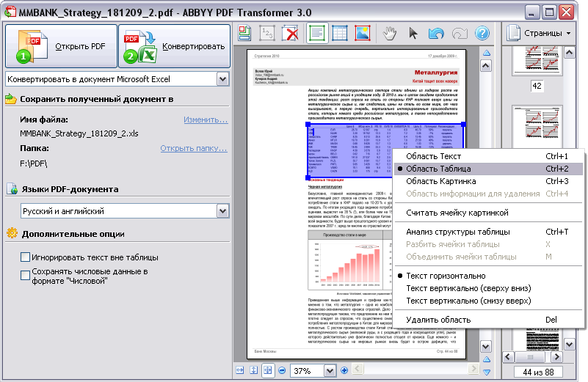This screenshot has width=588, height=382.
Task: Click the Открыть папку… link
Action: point(194,148)
